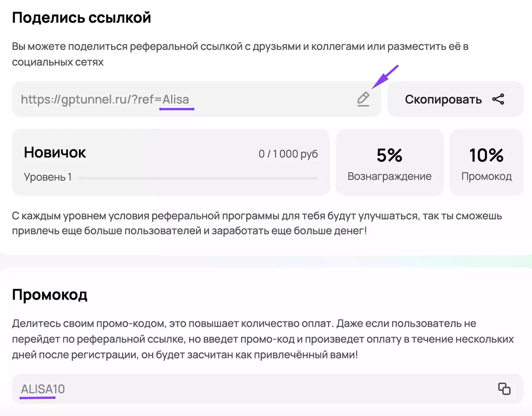Click the promo code description paragraph
The image size is (532, 416).
click(x=263, y=339)
